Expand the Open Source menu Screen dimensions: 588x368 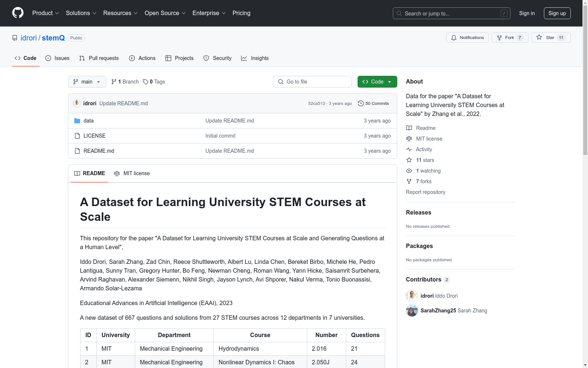[x=165, y=13]
